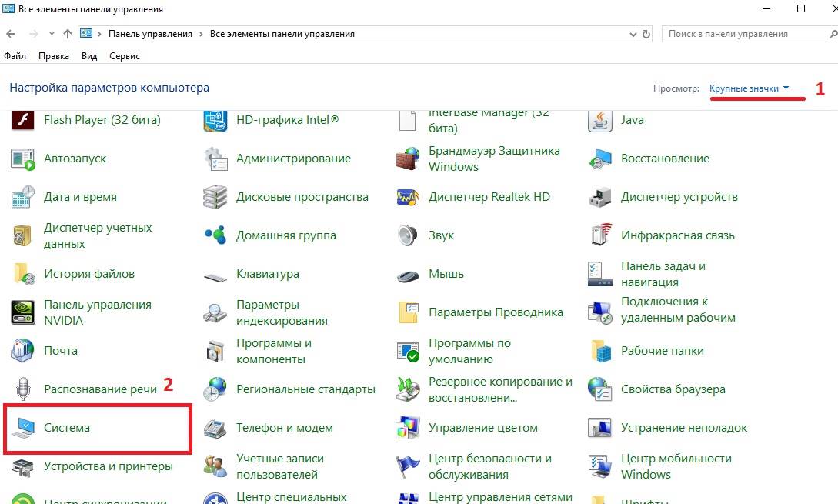The height and width of the screenshot is (504, 838).
Task: Click the Рабочие папки icon
Action: click(601, 351)
